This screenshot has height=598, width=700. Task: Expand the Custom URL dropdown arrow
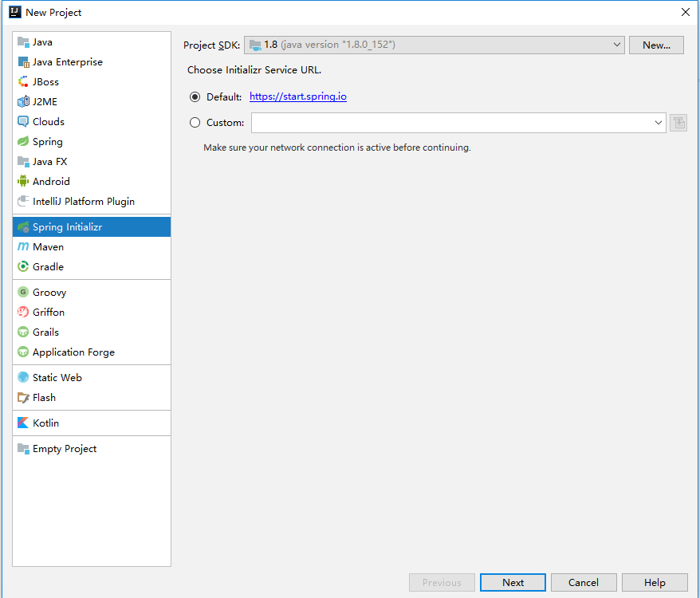[x=659, y=123]
